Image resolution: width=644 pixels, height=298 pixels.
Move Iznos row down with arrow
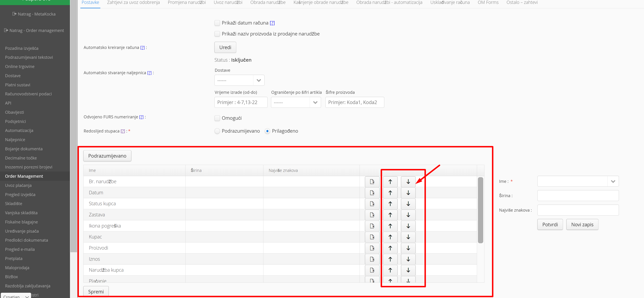pyautogui.click(x=408, y=259)
